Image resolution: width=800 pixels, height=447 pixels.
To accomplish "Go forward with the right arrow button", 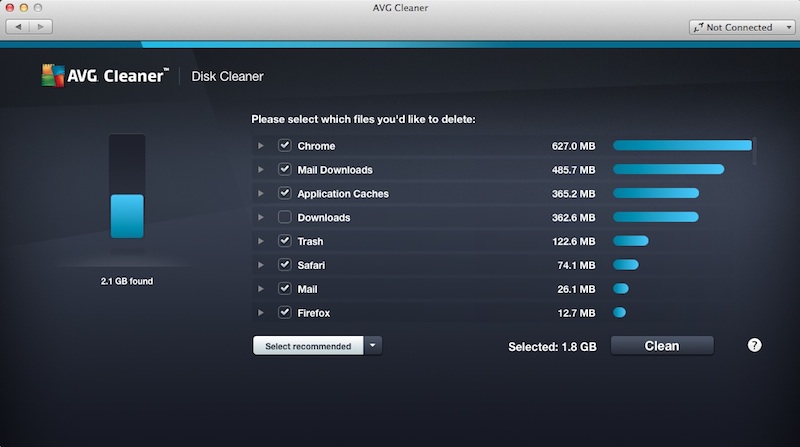I will click(41, 27).
